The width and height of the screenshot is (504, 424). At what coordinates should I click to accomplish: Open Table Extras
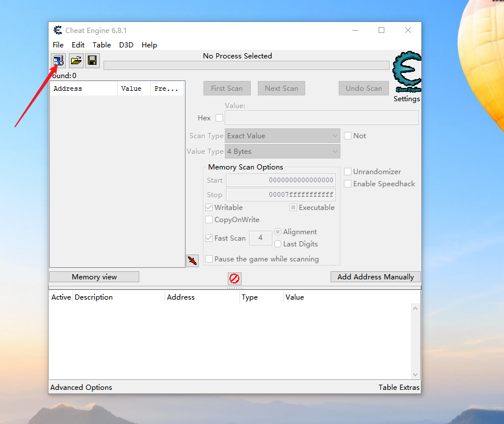pos(399,388)
